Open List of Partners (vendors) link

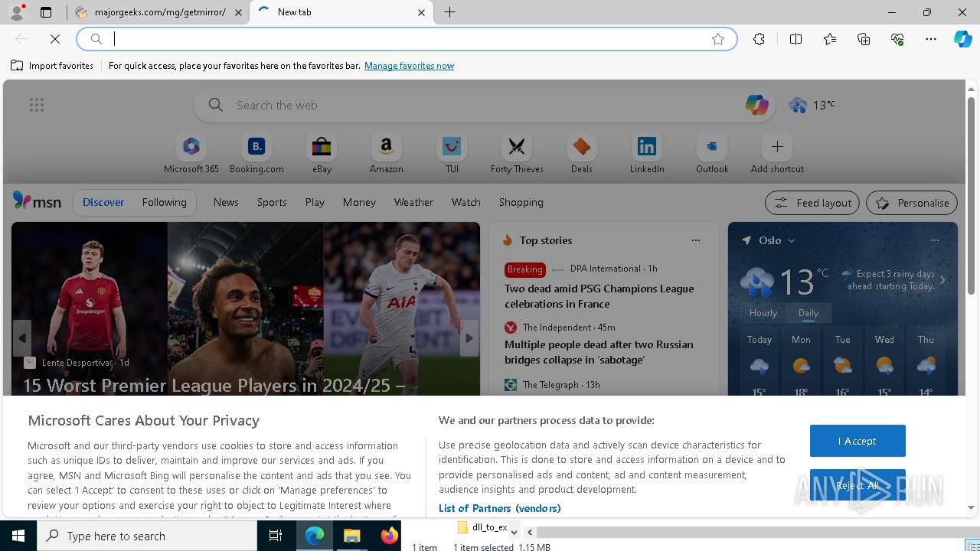tap(499, 508)
